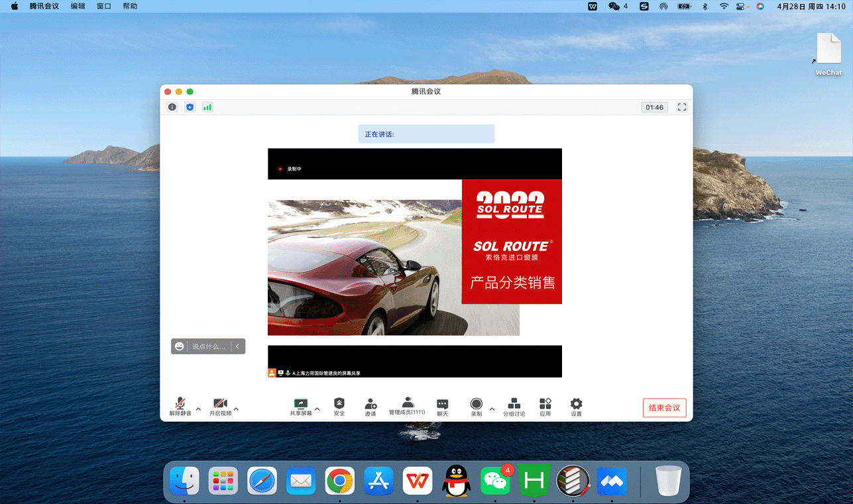Open the 帮助 menu in menu bar

(130, 6)
